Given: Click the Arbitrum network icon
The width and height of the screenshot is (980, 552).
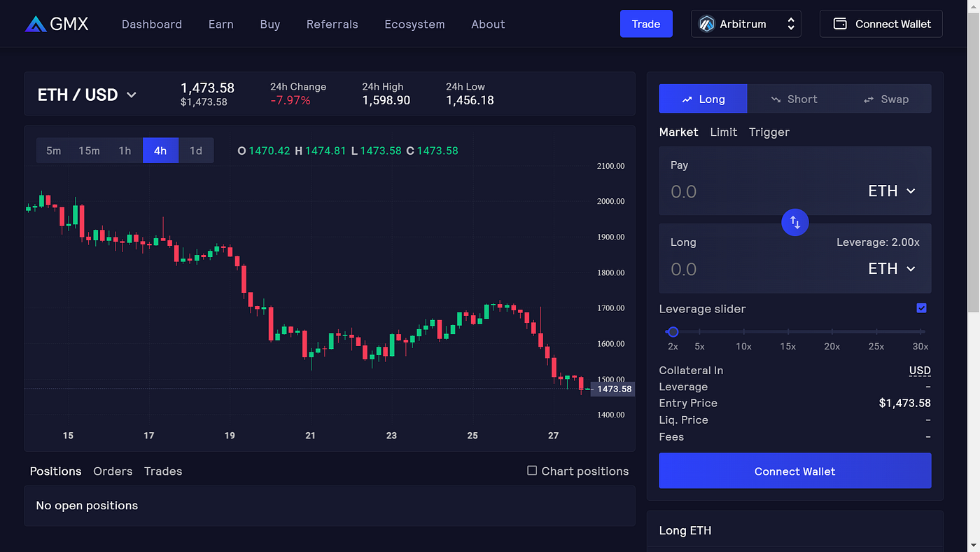Looking at the screenshot, I should coord(708,23).
